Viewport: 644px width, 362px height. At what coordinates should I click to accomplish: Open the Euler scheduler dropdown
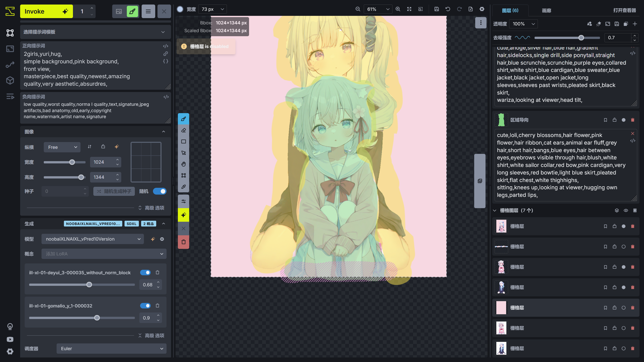click(111, 348)
